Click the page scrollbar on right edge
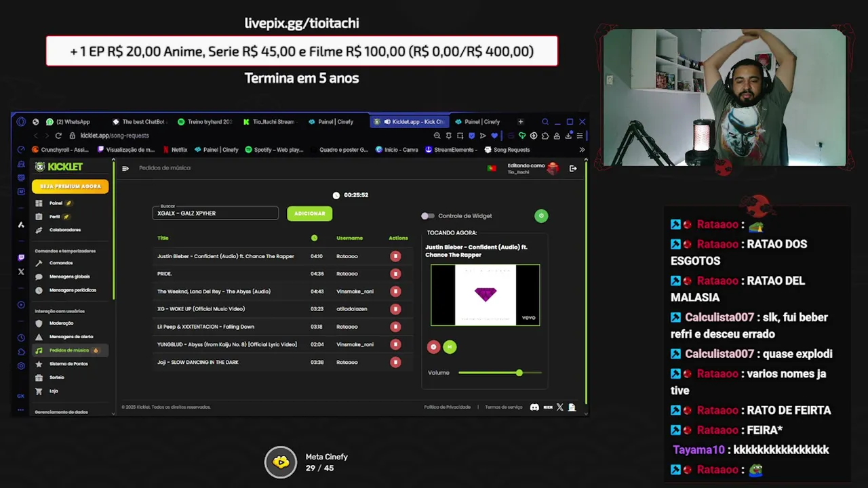 [585, 281]
